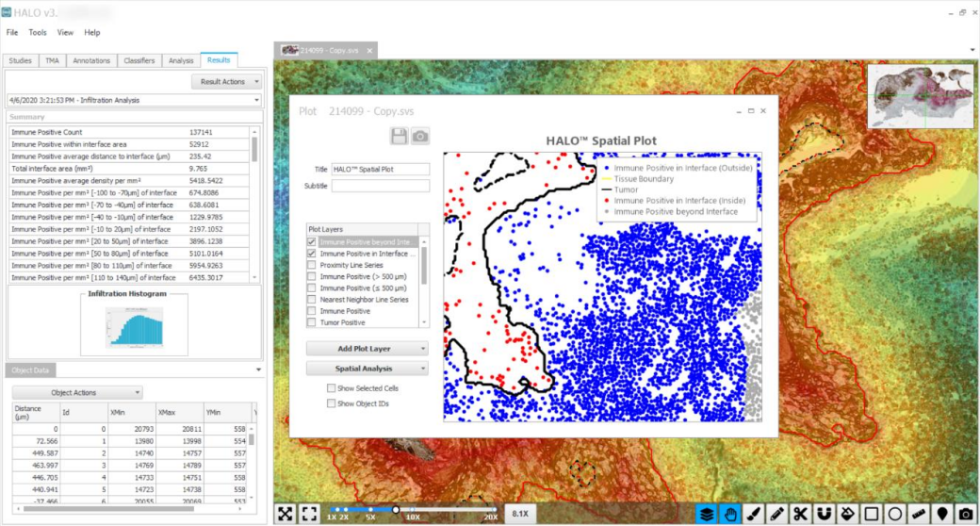Open the layers tool in bottom toolbar
The image size is (980, 526).
[x=707, y=514]
